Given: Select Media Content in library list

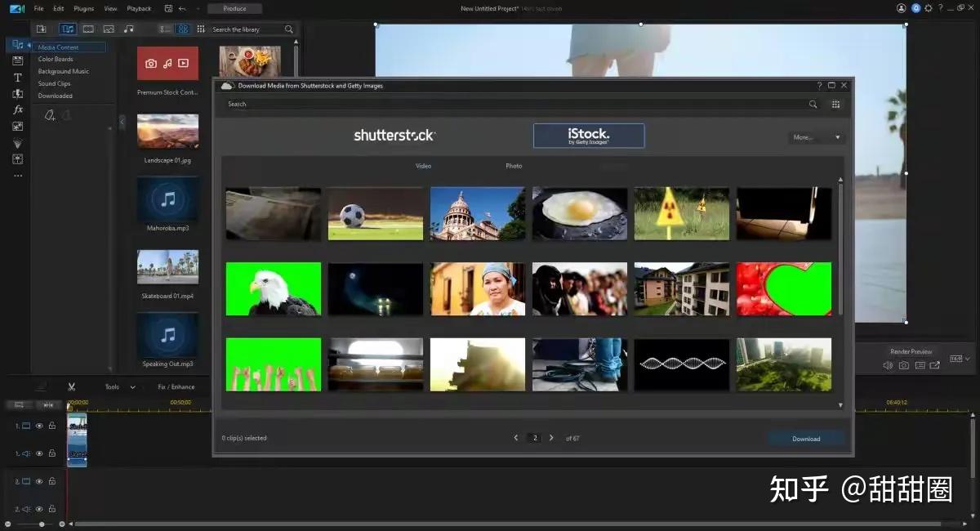Looking at the screenshot, I should pyautogui.click(x=70, y=47).
